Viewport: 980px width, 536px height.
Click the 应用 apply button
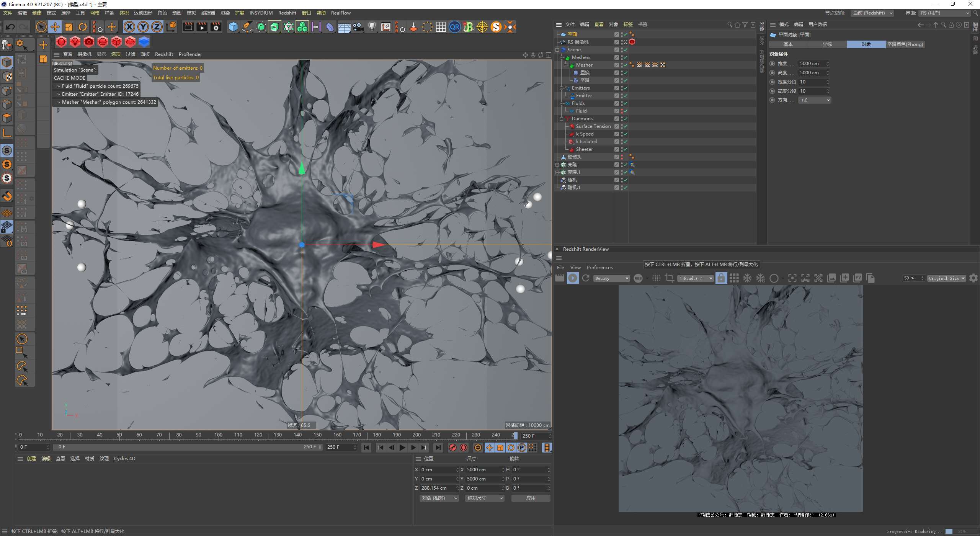[x=531, y=498]
